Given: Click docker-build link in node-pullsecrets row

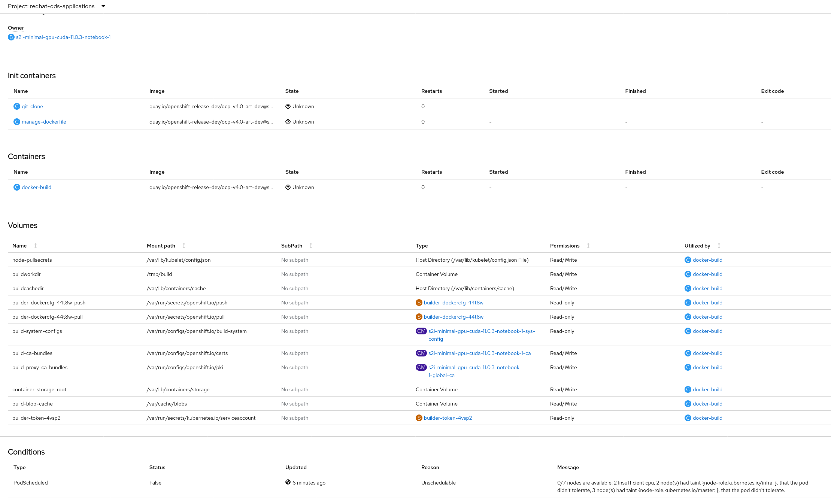Looking at the screenshot, I should click(x=707, y=260).
